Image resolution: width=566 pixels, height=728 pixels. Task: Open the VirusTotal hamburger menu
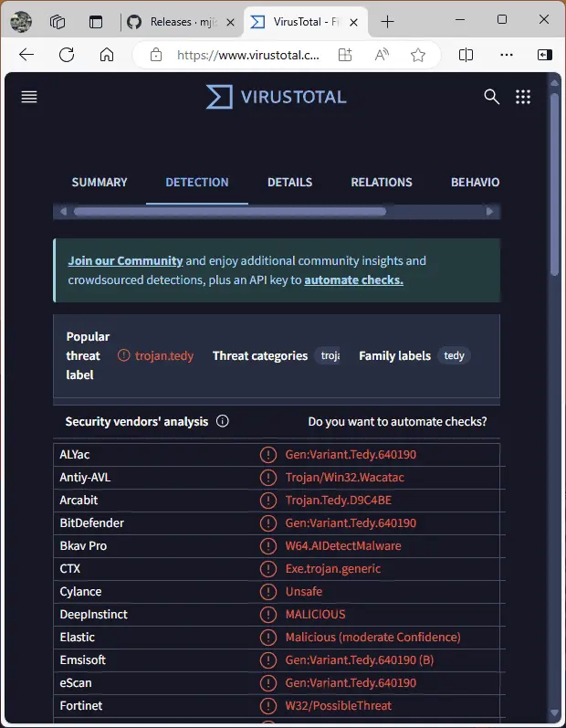point(29,97)
